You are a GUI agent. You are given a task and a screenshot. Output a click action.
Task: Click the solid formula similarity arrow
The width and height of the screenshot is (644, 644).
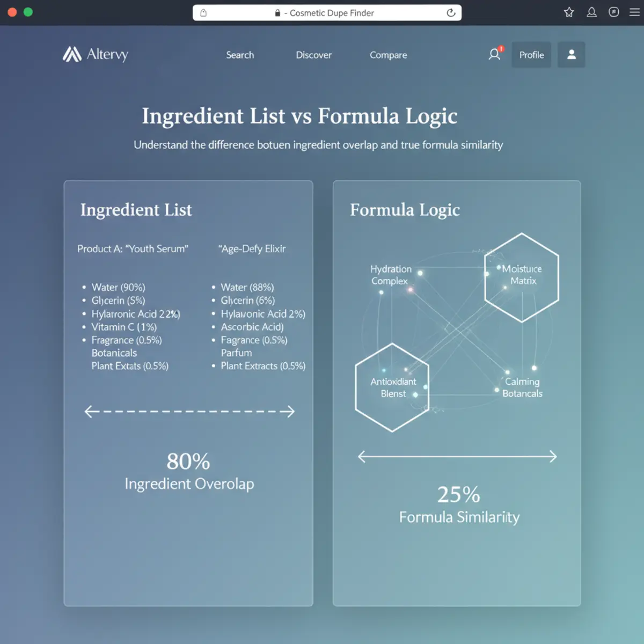457,457
